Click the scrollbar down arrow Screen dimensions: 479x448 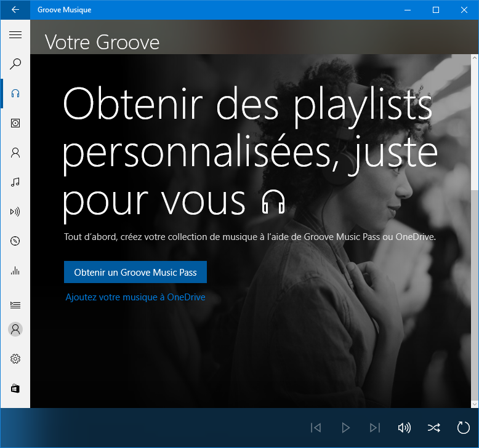[x=475, y=404]
